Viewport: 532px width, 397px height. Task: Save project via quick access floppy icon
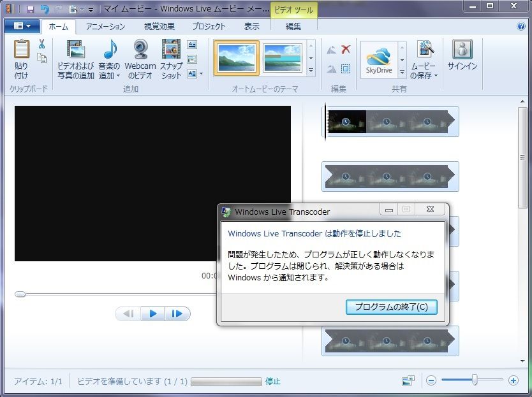pyautogui.click(x=31, y=9)
